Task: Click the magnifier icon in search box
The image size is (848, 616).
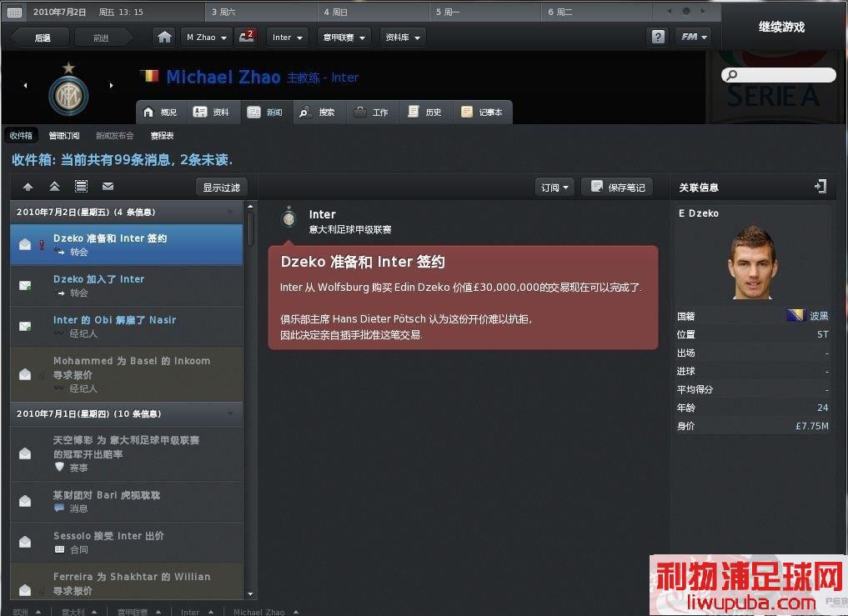Action: [x=732, y=75]
